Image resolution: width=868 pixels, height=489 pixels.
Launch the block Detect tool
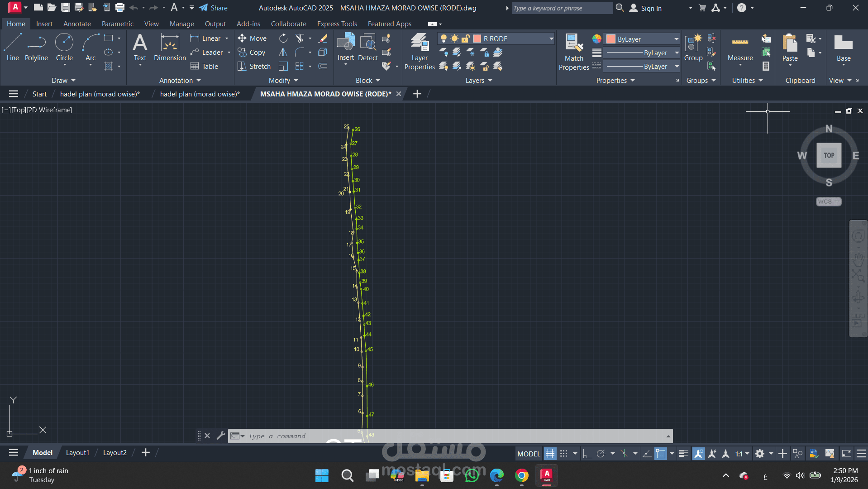click(368, 47)
